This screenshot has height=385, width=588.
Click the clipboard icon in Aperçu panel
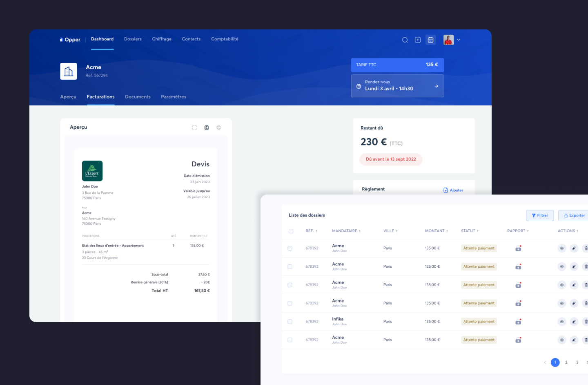click(207, 128)
